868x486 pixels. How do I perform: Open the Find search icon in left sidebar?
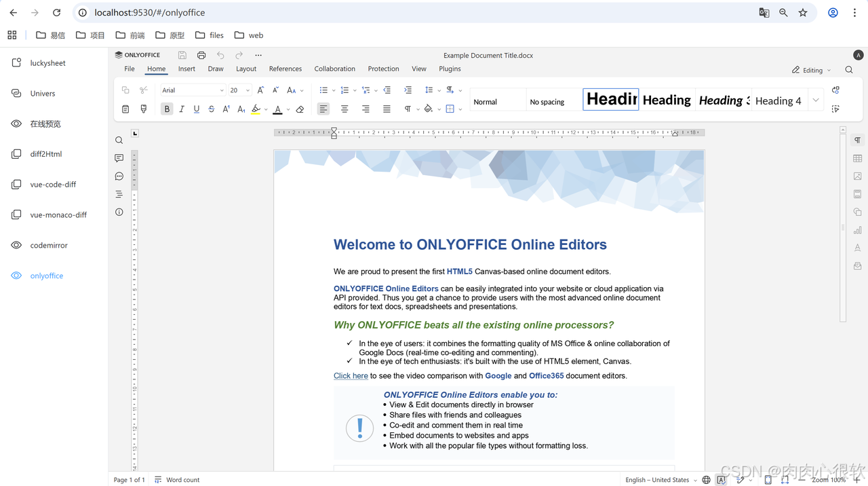click(119, 141)
